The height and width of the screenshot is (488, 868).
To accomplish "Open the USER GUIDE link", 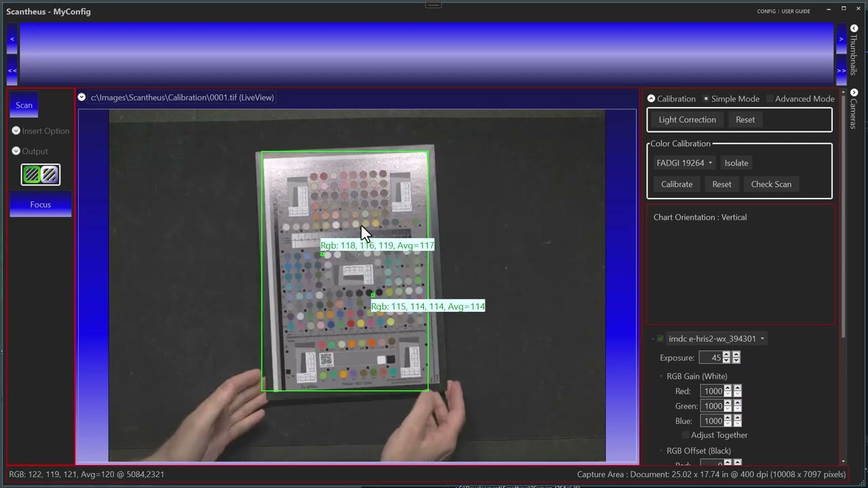I will click(x=796, y=12).
